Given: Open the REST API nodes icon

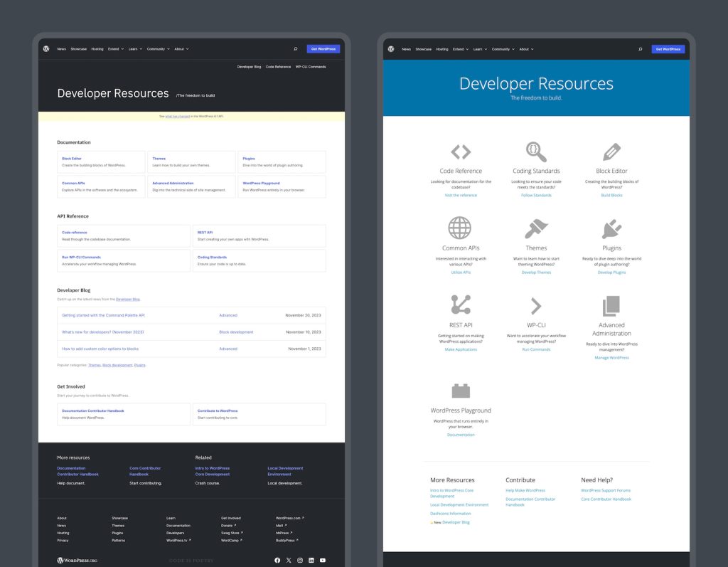Looking at the screenshot, I should pos(461,305).
